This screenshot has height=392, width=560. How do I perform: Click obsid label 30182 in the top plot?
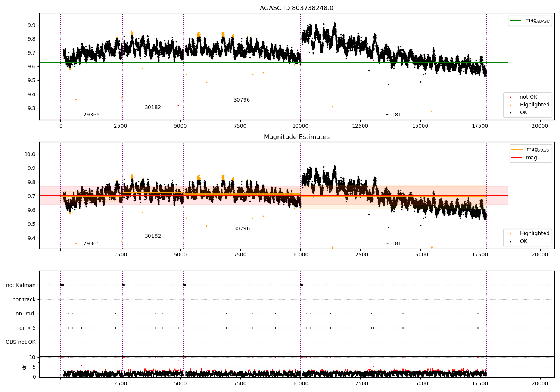coord(153,108)
